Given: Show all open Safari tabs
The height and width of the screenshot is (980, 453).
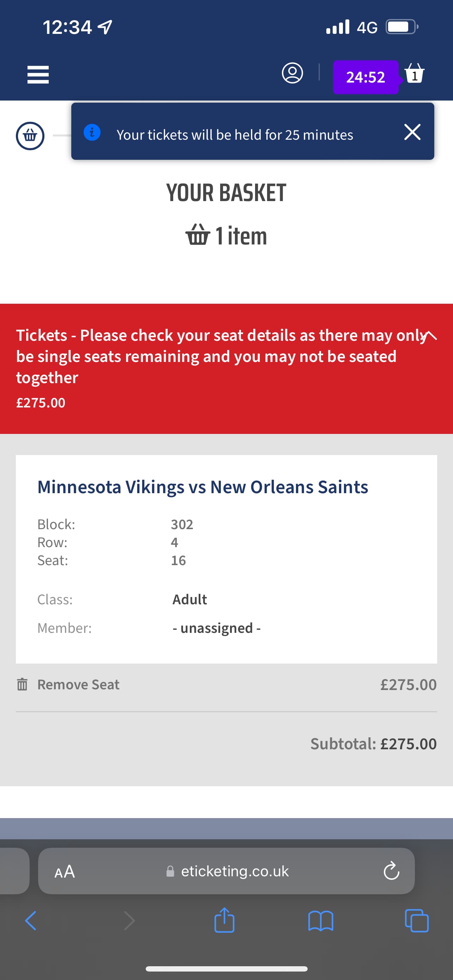Looking at the screenshot, I should click(x=417, y=921).
